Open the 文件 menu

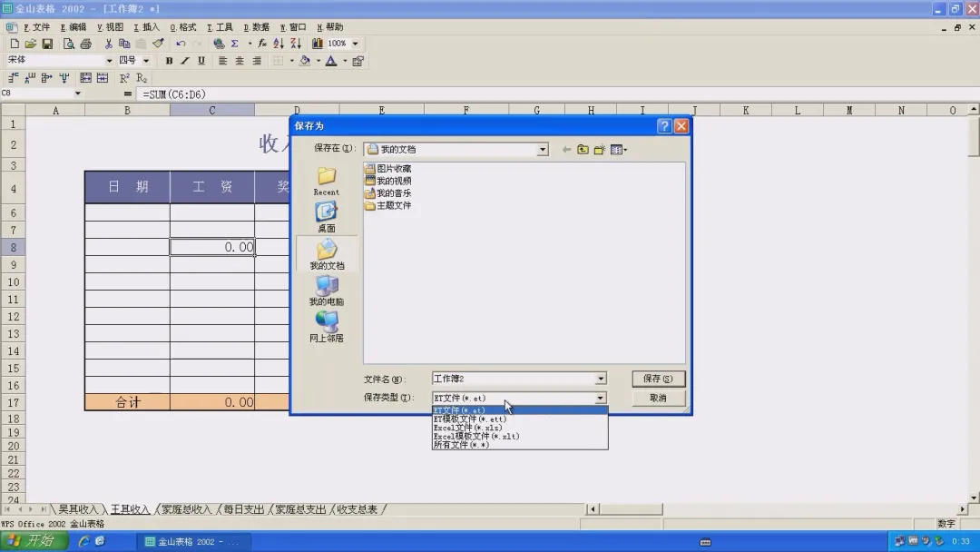pos(37,27)
